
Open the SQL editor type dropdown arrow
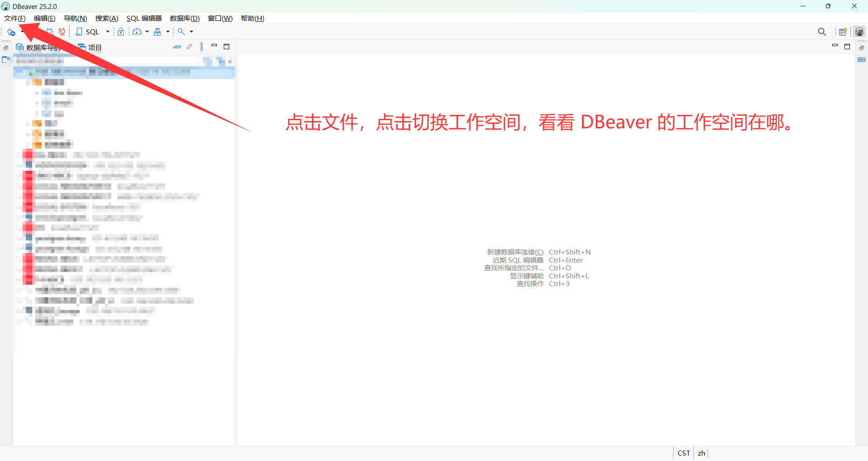[108, 32]
